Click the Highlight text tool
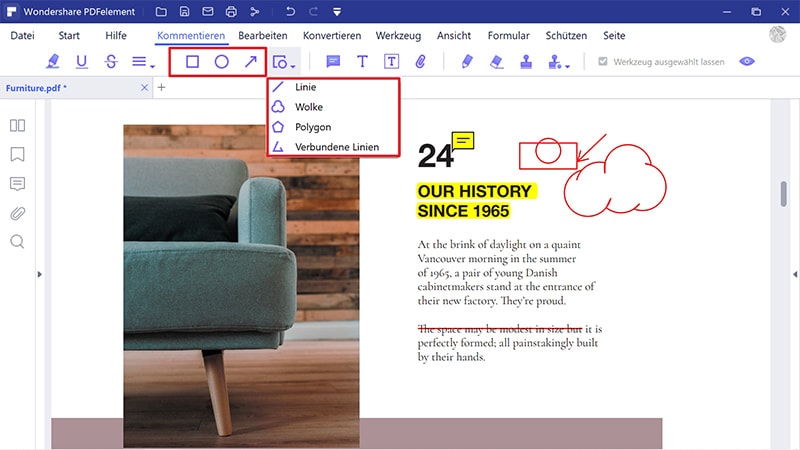The width and height of the screenshot is (800, 450). point(53,62)
